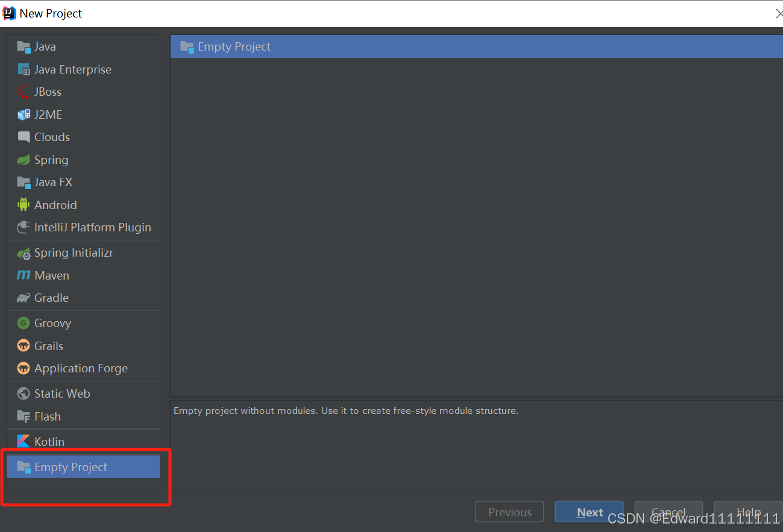
Task: Select the green Spring leaf icon
Action: (x=24, y=160)
